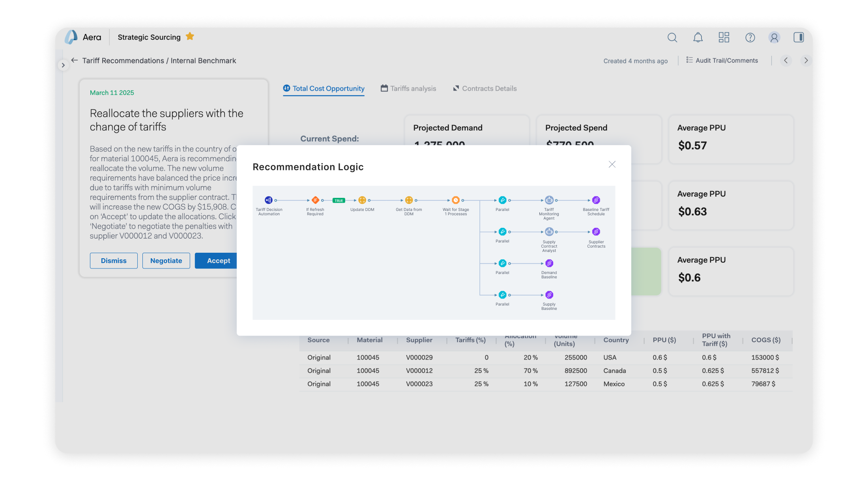This screenshot has height=481, width=868.
Task: Click the Tariff Monitoring Agent node
Action: (549, 200)
